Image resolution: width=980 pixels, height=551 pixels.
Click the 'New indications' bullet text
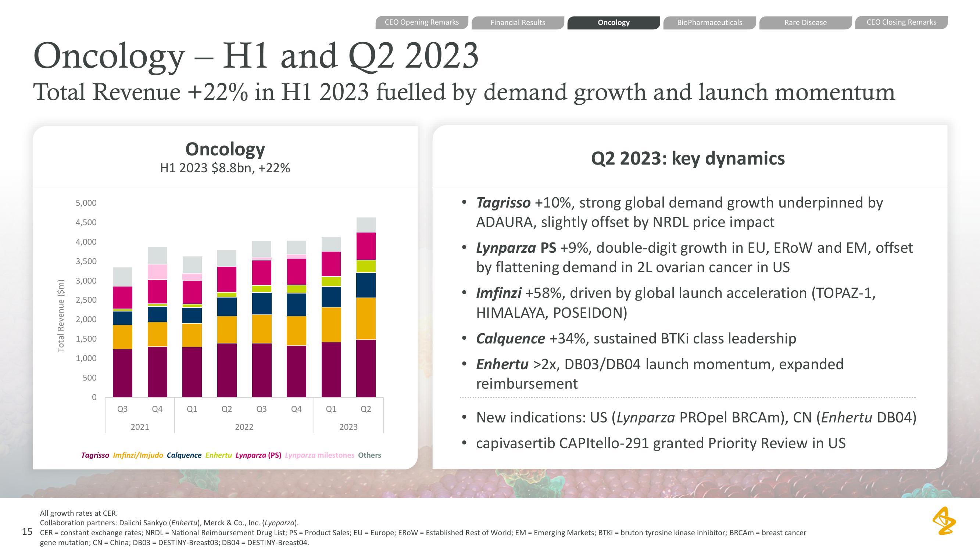696,418
